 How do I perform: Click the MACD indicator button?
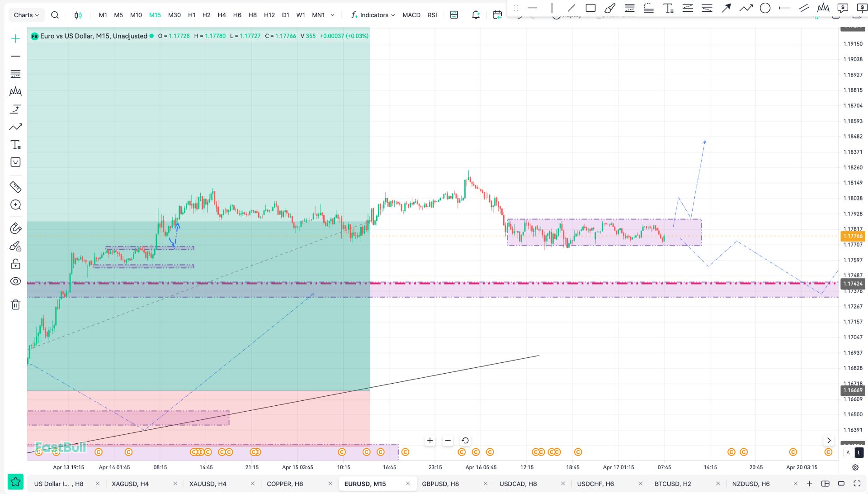[x=411, y=15]
